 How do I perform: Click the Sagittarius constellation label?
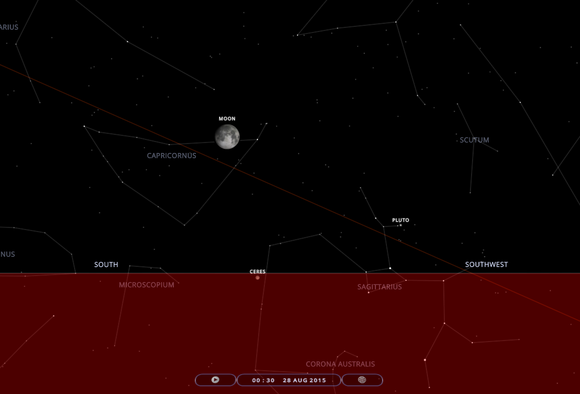point(380,287)
